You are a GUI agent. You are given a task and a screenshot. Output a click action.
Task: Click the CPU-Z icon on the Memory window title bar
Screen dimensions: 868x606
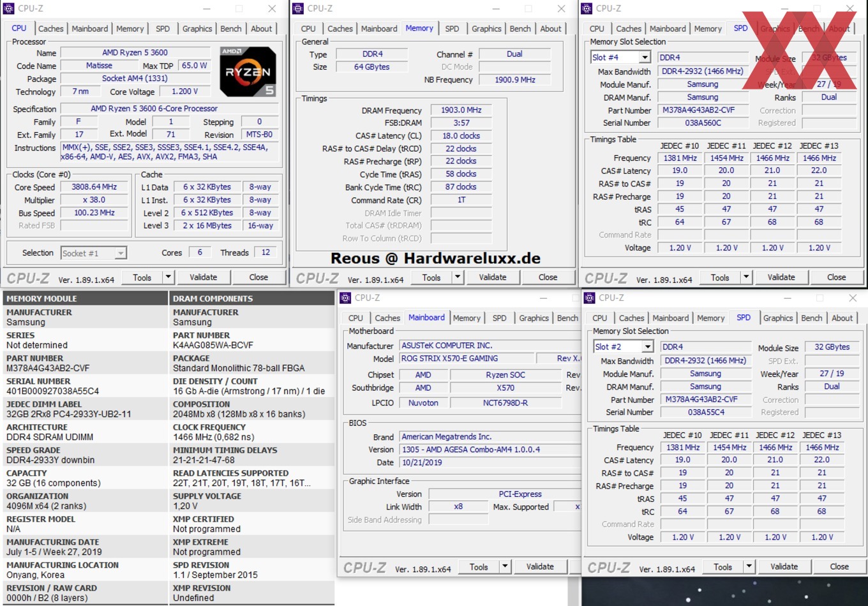(x=298, y=8)
